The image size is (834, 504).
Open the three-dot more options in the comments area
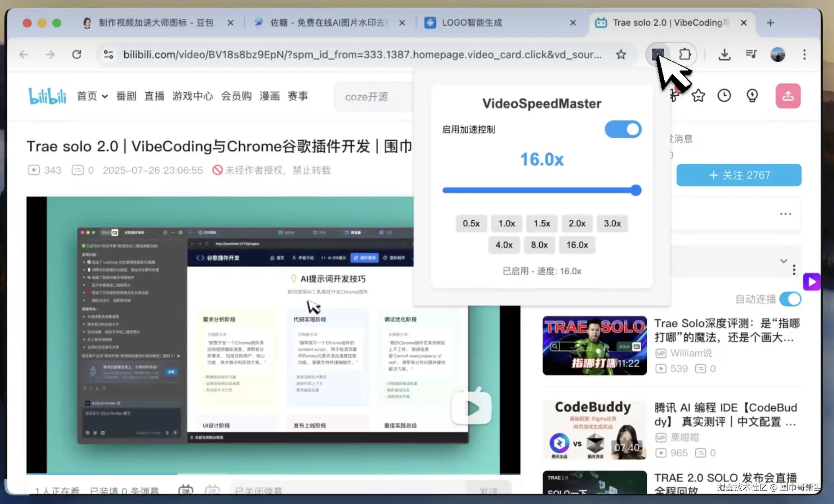[785, 213]
